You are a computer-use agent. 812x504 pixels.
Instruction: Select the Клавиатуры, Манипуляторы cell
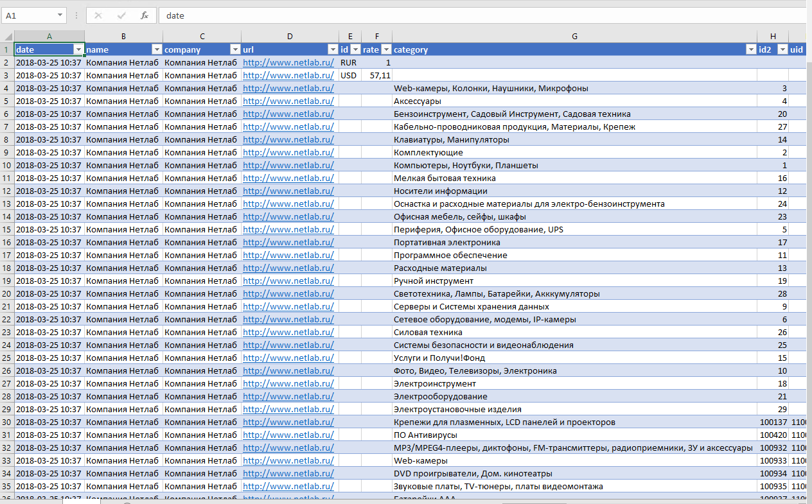pyautogui.click(x=574, y=139)
